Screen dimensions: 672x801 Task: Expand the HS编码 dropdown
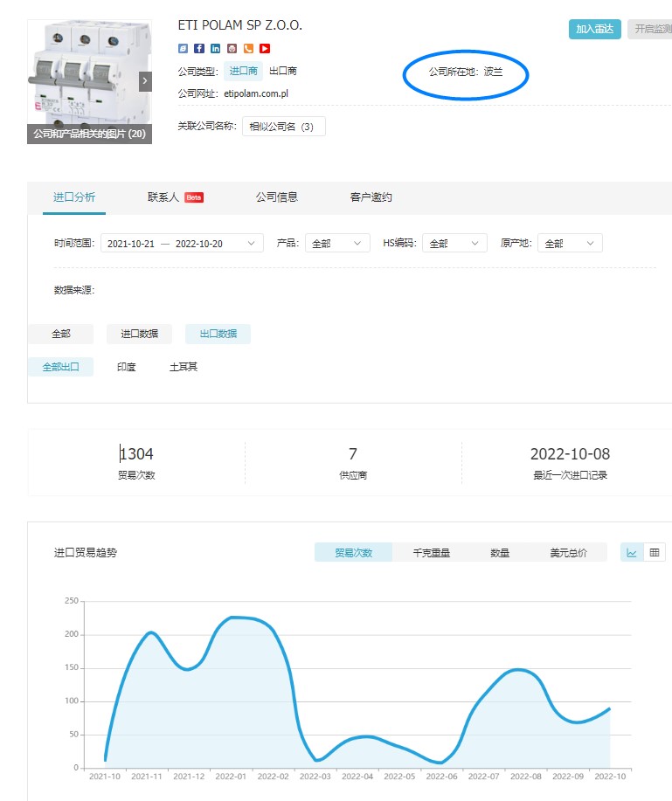click(454, 243)
